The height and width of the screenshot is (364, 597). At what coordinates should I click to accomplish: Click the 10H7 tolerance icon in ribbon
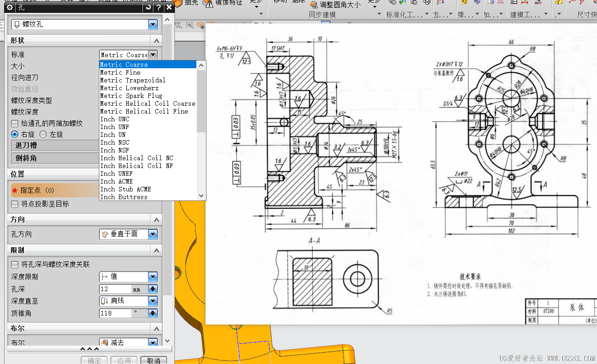coord(538,2)
